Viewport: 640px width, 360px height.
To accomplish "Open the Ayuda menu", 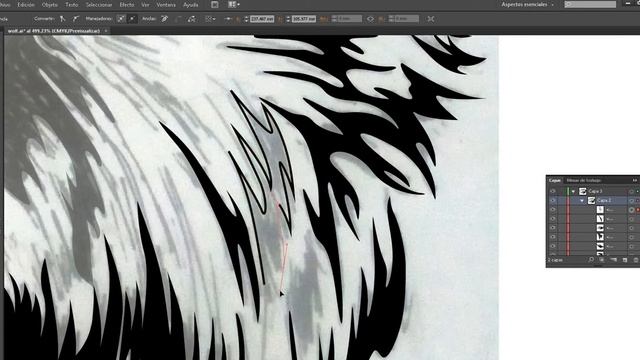I will [190, 5].
